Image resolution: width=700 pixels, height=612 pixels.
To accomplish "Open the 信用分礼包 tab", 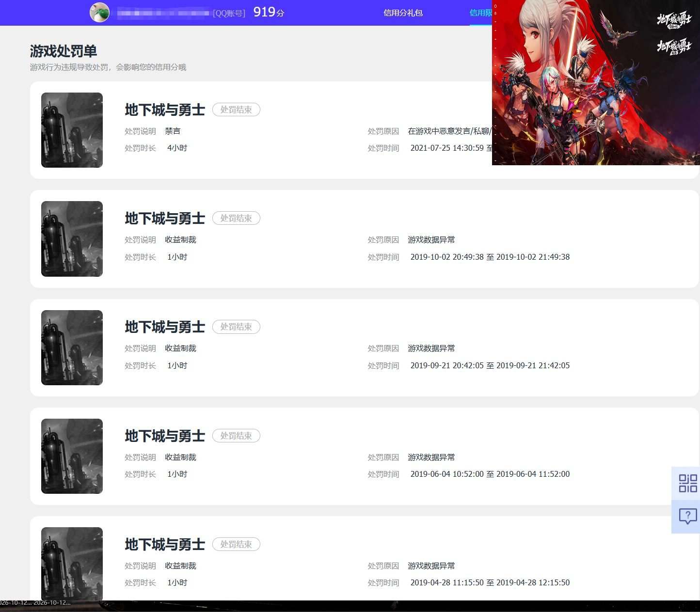I will click(x=403, y=13).
